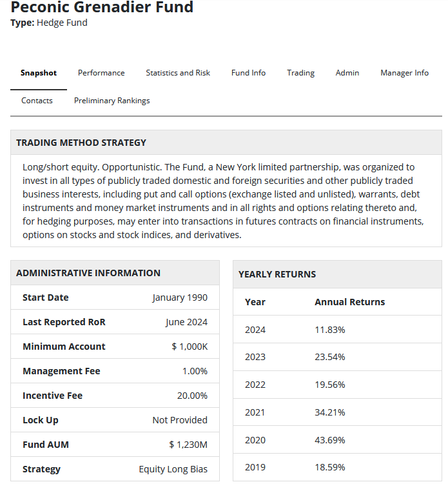Click the Last Reported RoR label
448x493 pixels.
[64, 322]
